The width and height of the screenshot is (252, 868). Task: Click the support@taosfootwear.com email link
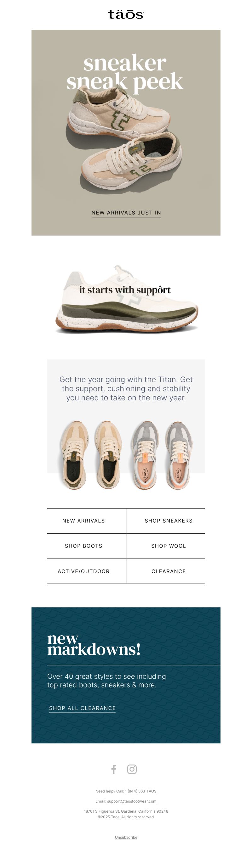click(x=132, y=801)
